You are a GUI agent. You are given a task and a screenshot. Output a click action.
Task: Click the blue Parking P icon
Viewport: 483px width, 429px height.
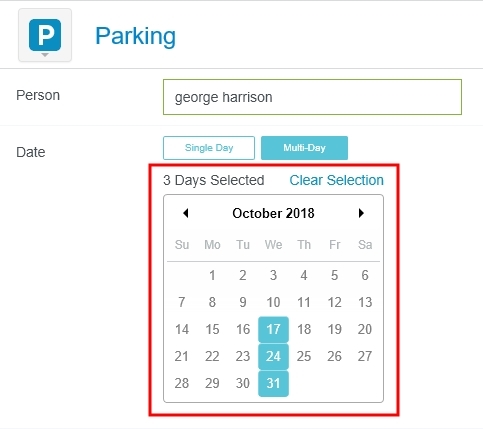tap(45, 35)
